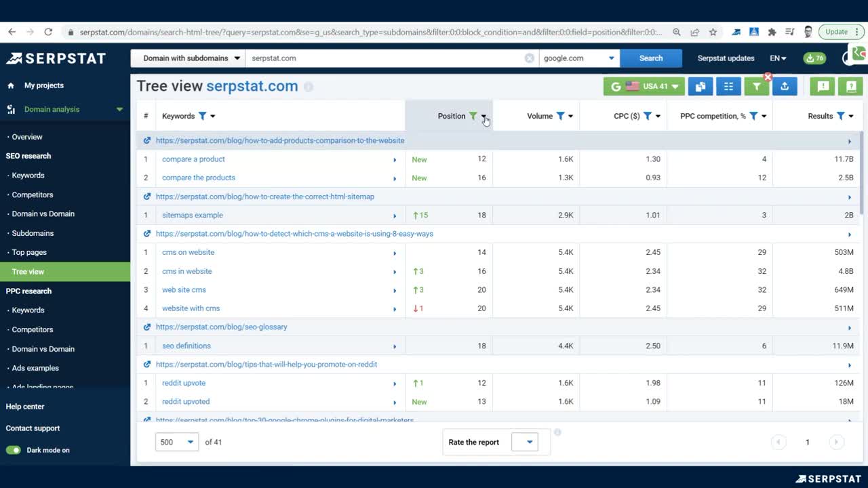Open Subdomains in sidebar
This screenshot has width=868, height=488.
(33, 233)
